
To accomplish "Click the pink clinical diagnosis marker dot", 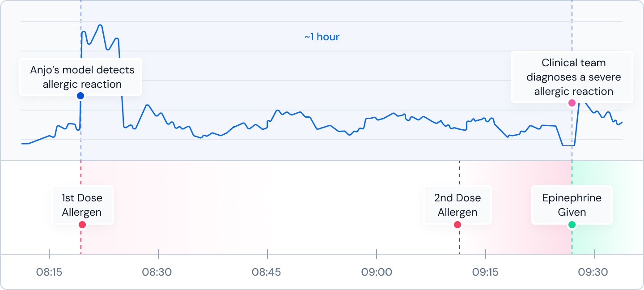I will coord(572,103).
